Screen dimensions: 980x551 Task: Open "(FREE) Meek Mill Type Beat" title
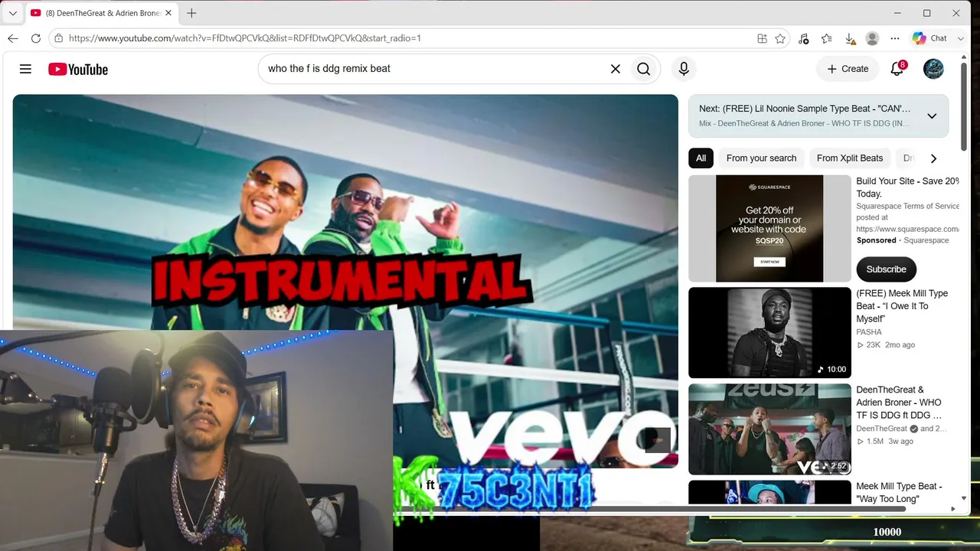[902, 306]
